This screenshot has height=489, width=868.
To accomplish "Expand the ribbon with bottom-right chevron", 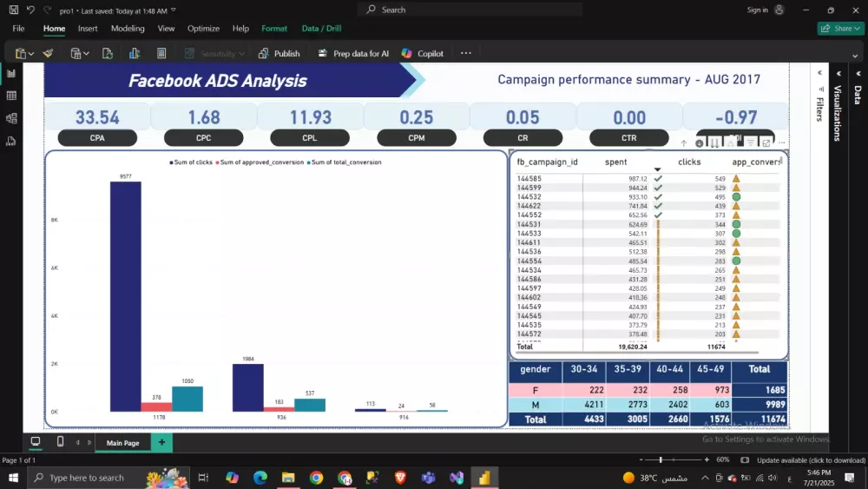I will pyautogui.click(x=855, y=56).
